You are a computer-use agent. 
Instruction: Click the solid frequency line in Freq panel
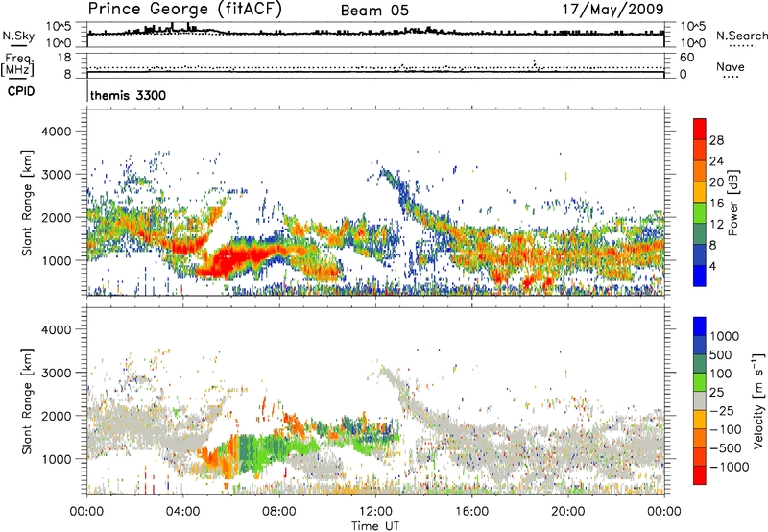[375, 72]
